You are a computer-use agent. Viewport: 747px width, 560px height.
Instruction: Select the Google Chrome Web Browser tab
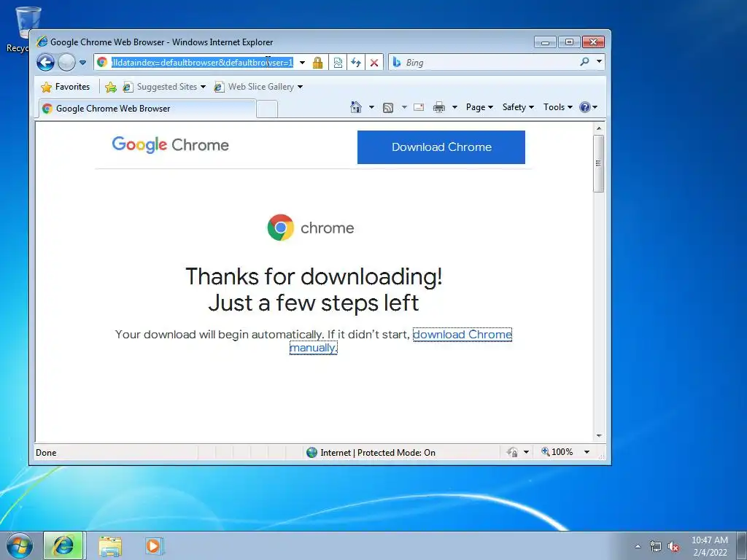coord(147,109)
